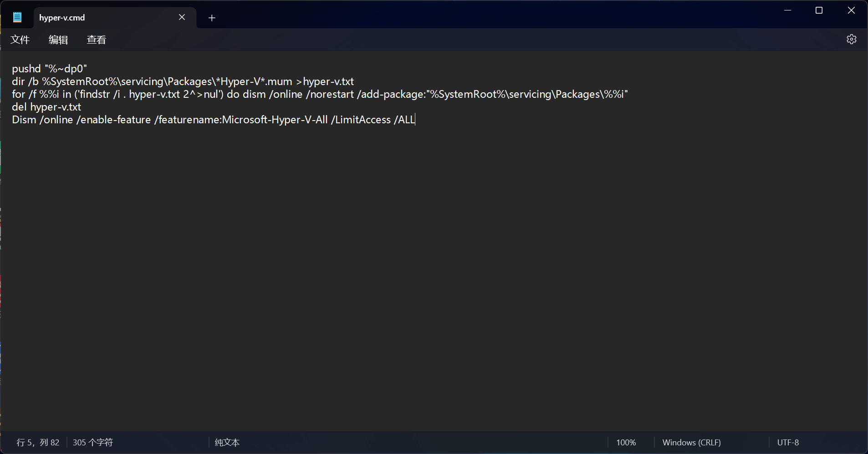This screenshot has height=454, width=868.
Task: Click the 行 5, 列 82 cursor position indicator
Action: (38, 442)
